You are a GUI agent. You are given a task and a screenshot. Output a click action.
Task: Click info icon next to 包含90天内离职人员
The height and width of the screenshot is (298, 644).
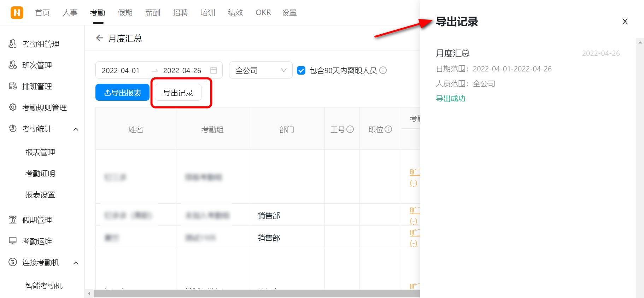383,70
